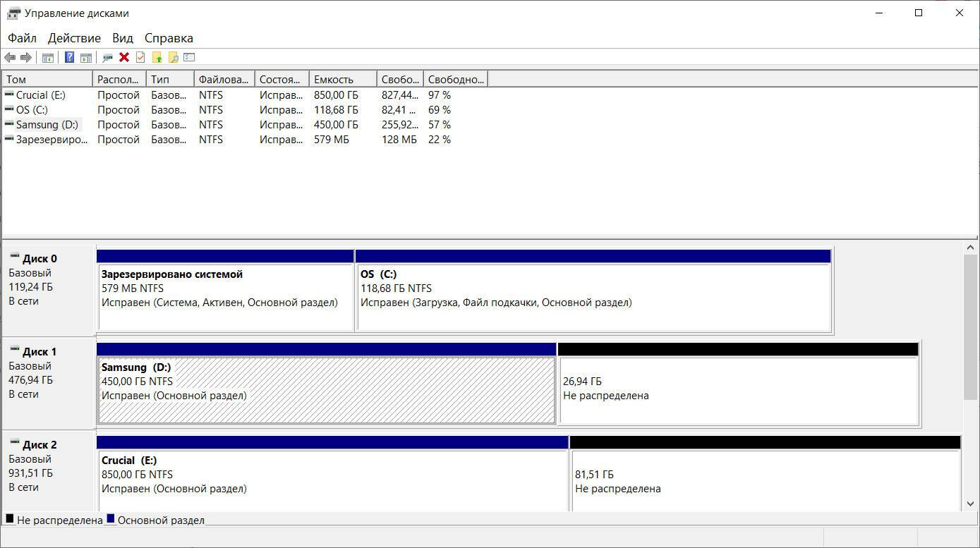This screenshot has width=980, height=548.
Task: Click the document with checkmark properties icon
Action: tap(140, 57)
